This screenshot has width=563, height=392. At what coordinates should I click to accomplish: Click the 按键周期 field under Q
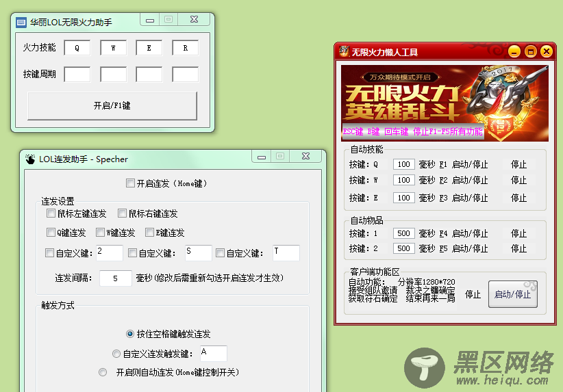[x=77, y=75]
